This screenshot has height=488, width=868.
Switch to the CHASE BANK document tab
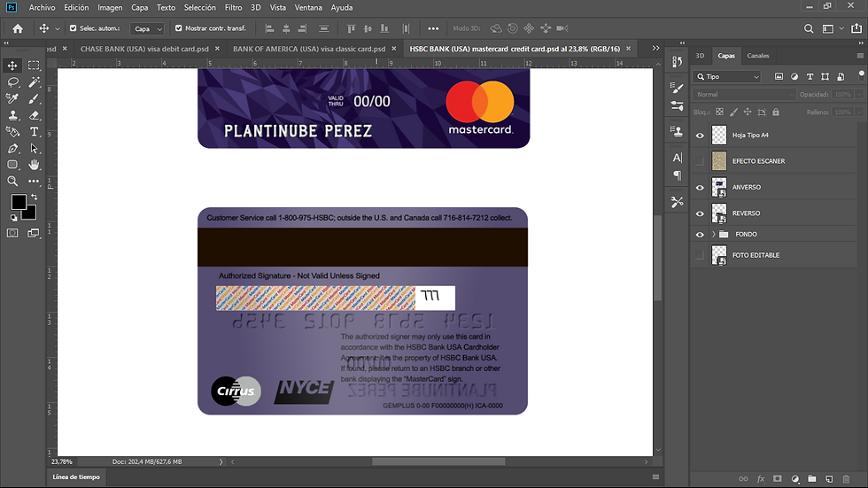click(144, 49)
